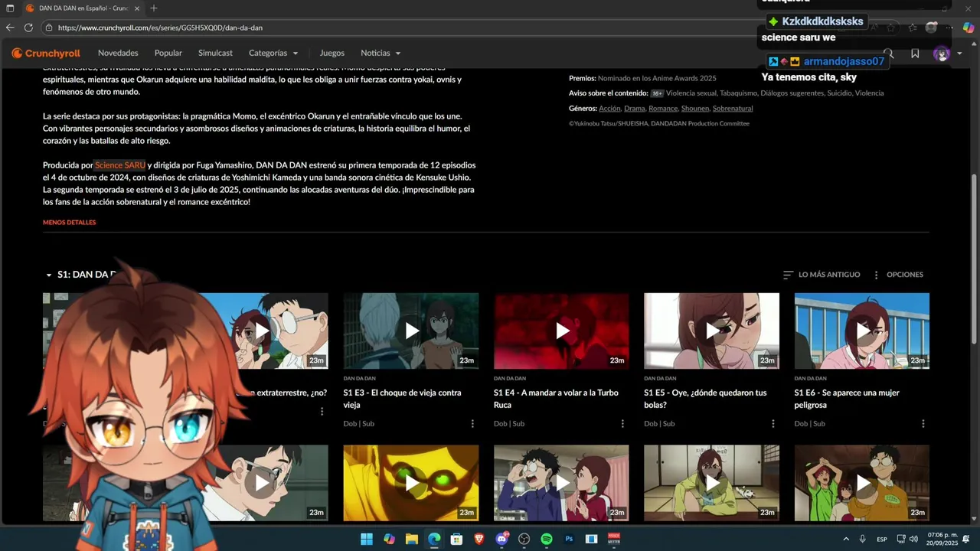This screenshot has height=551, width=980.
Task: Open Brave browser from the taskbar
Action: 479,540
